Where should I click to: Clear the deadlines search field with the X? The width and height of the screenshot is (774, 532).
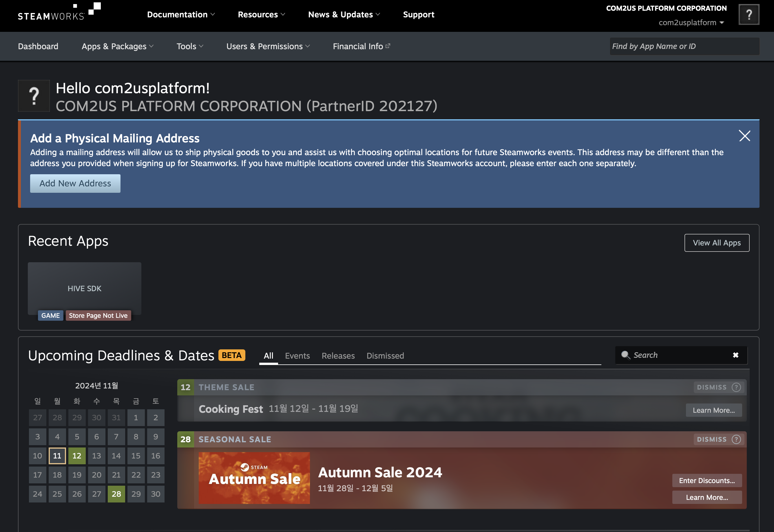point(735,355)
